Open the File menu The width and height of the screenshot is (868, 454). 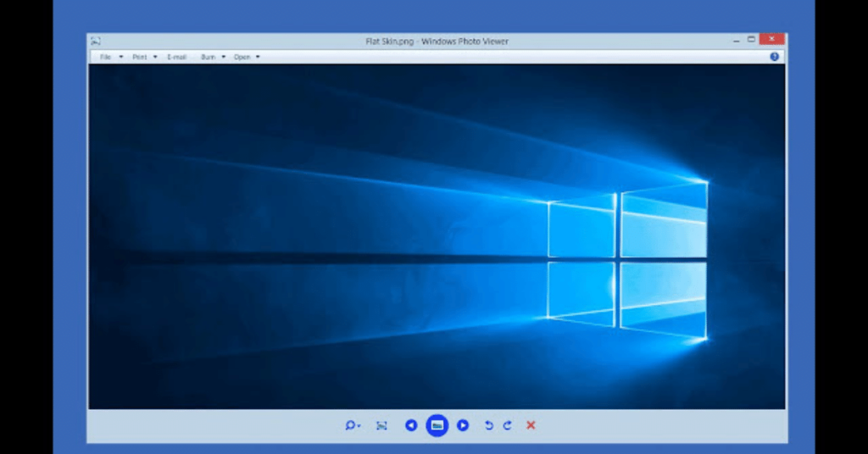(105, 57)
